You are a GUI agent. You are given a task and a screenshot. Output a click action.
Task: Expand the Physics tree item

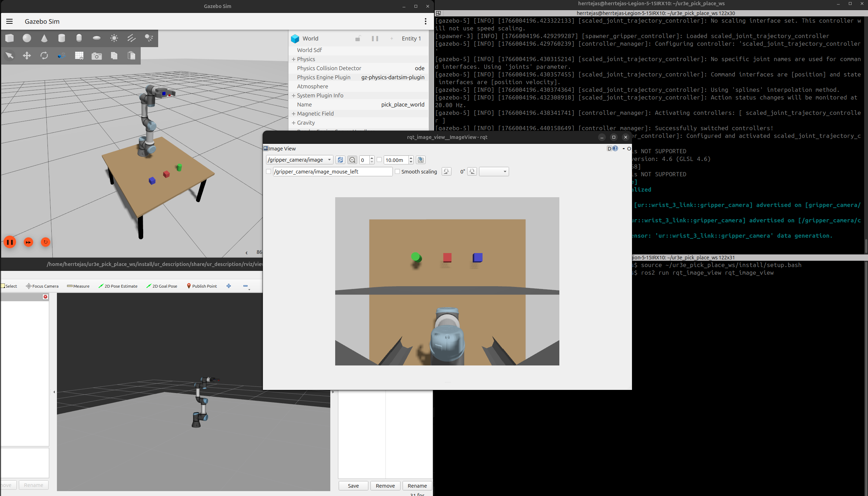pos(294,59)
